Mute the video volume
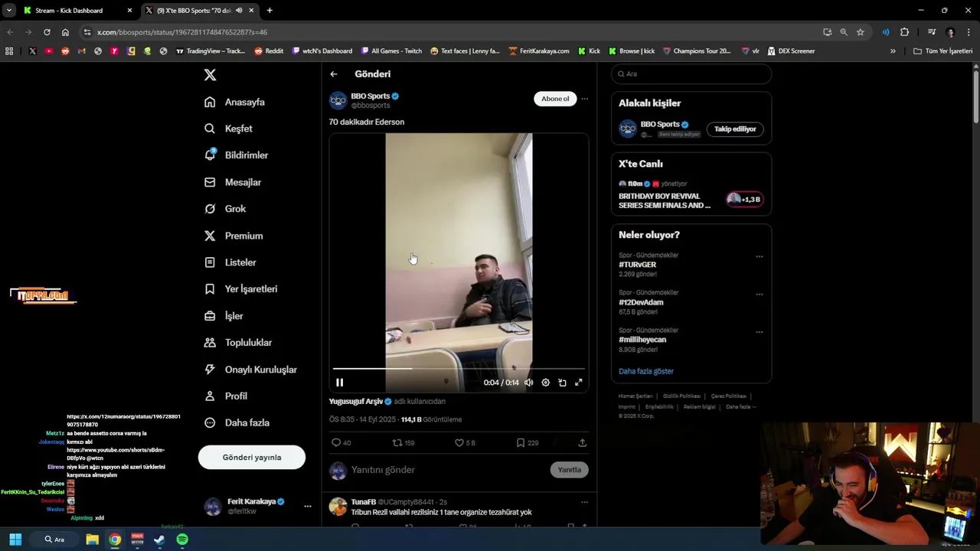This screenshot has height=551, width=980. pos(528,383)
